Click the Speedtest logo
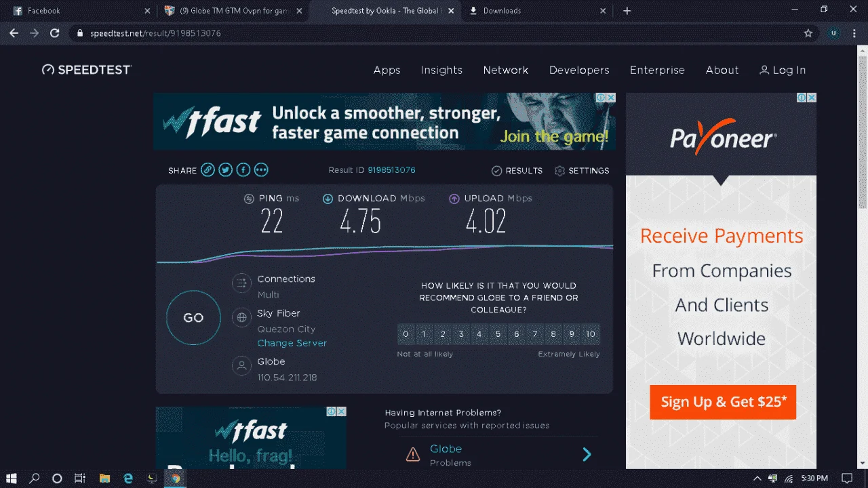 (86, 70)
